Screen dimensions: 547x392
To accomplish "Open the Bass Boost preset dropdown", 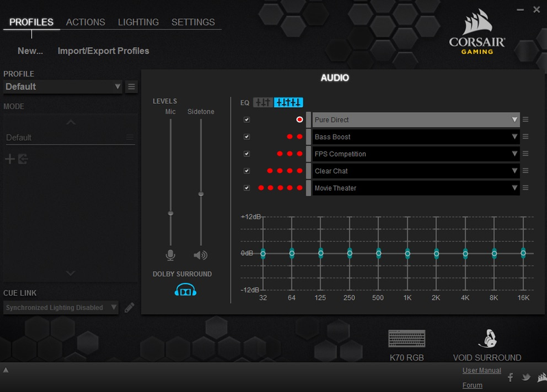I will coord(416,137).
